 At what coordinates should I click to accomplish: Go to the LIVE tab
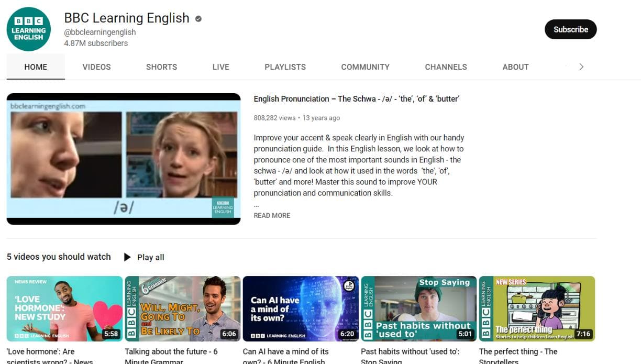(x=220, y=67)
